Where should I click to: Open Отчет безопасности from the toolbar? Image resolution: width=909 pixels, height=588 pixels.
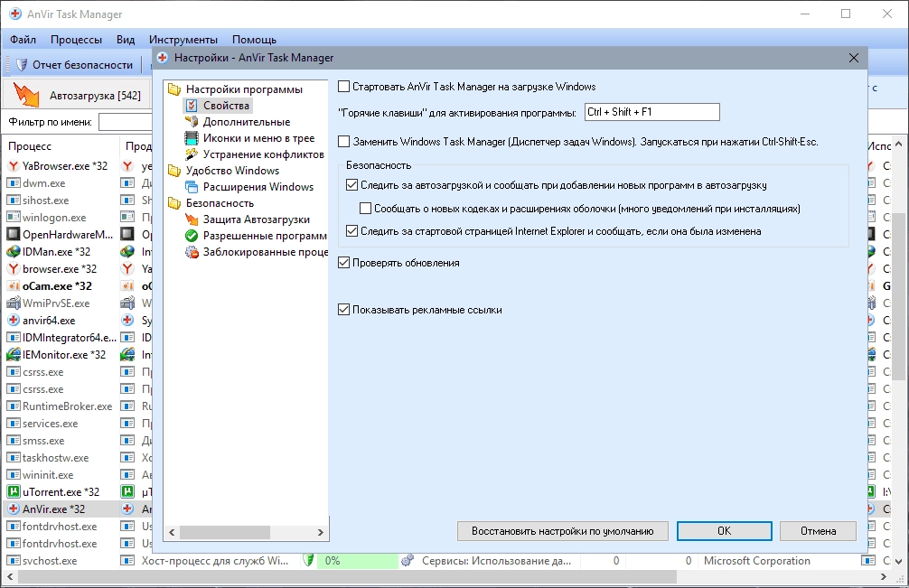click(x=75, y=65)
